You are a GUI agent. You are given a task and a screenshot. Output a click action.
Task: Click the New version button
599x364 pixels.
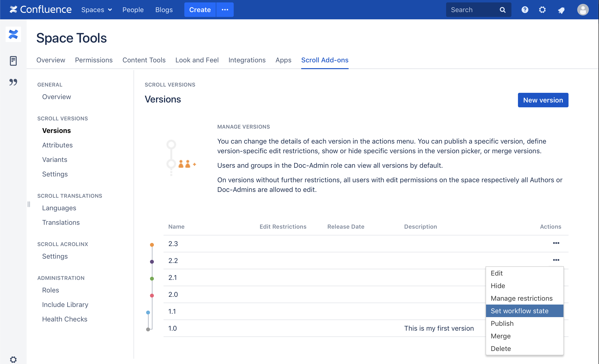pyautogui.click(x=543, y=100)
